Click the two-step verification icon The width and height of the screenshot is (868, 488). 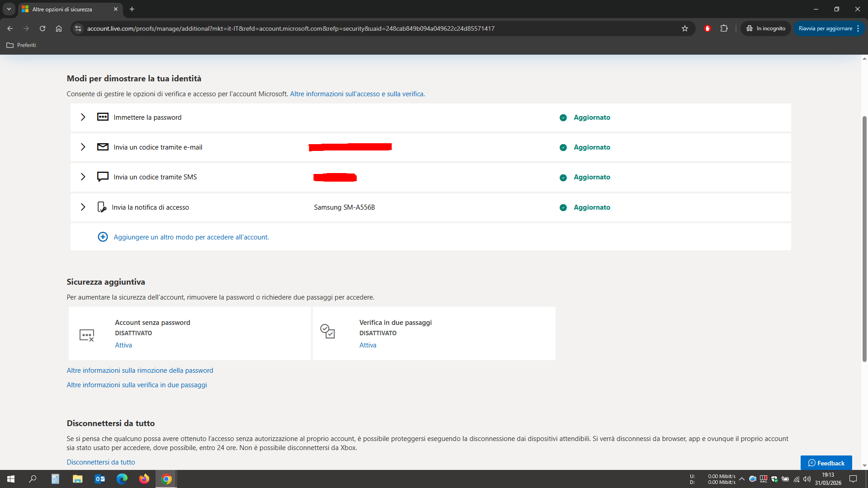327,331
